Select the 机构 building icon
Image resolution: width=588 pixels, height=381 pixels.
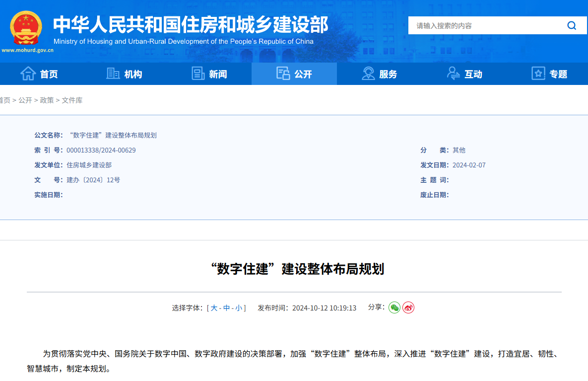tap(112, 73)
